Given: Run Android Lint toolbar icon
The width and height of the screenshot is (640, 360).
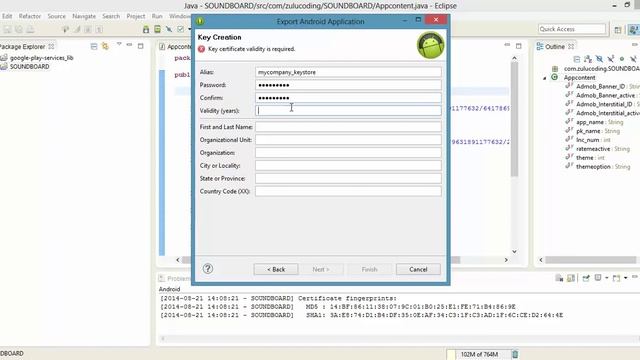Looking at the screenshot, I should pos(180,29).
